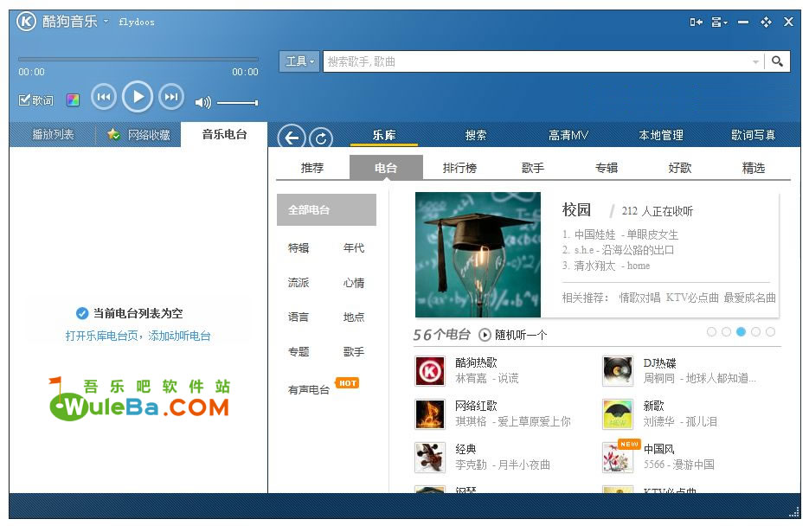The image size is (809, 532).
Task: Select the 电台 sub-tab
Action: click(x=386, y=168)
